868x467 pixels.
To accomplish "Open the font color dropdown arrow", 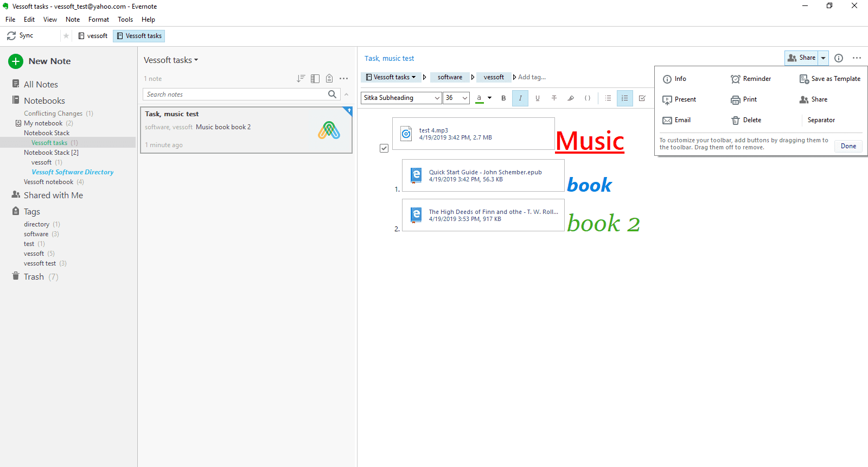I will (x=489, y=98).
